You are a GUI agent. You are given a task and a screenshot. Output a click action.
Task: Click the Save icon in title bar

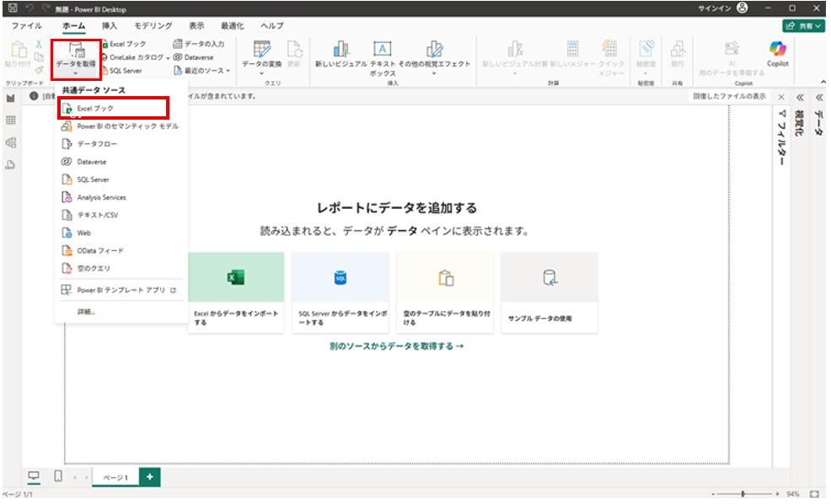click(13, 8)
